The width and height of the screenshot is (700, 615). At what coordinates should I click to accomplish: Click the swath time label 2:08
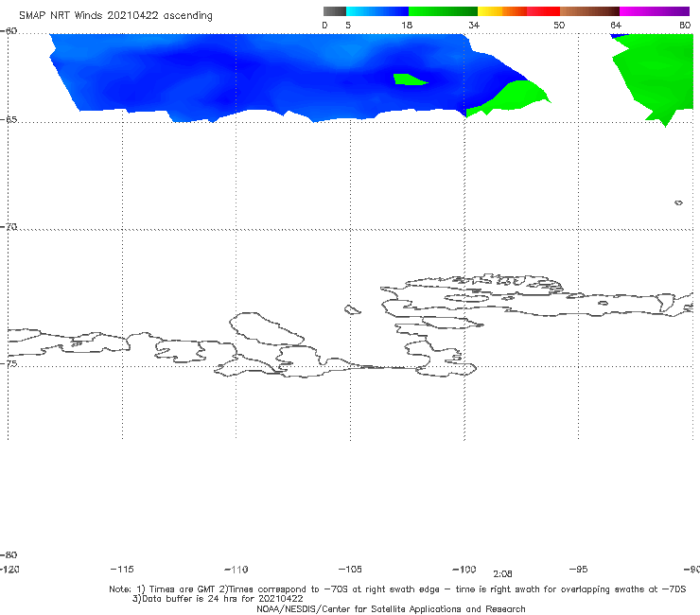coord(502,574)
